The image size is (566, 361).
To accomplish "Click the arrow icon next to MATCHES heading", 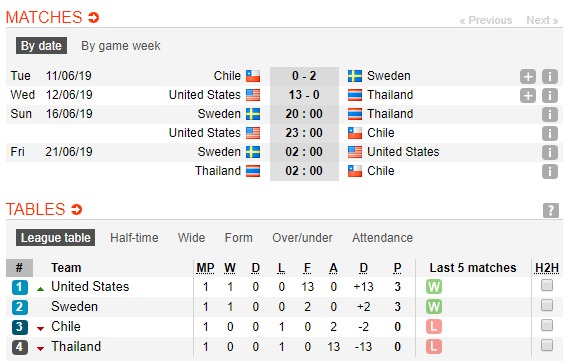I will tap(93, 17).
